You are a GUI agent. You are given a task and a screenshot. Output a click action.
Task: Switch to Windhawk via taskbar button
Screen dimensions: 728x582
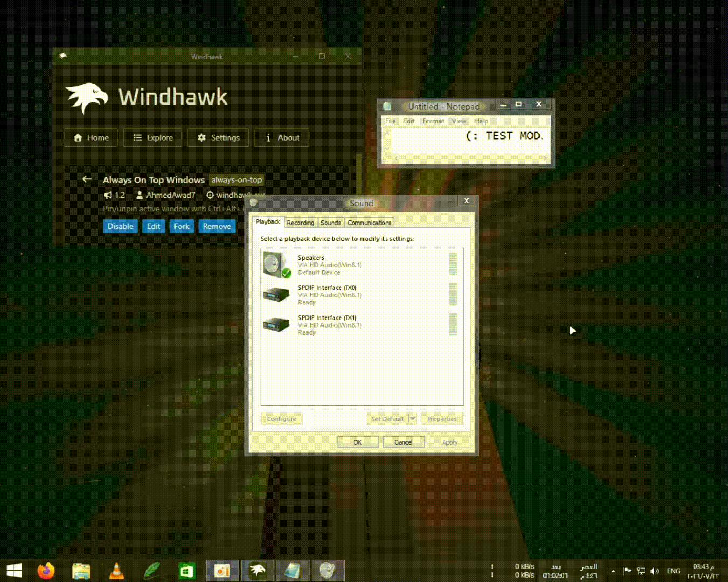coord(257,571)
